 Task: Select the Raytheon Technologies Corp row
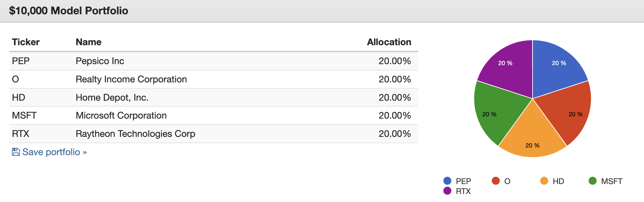pyautogui.click(x=214, y=134)
